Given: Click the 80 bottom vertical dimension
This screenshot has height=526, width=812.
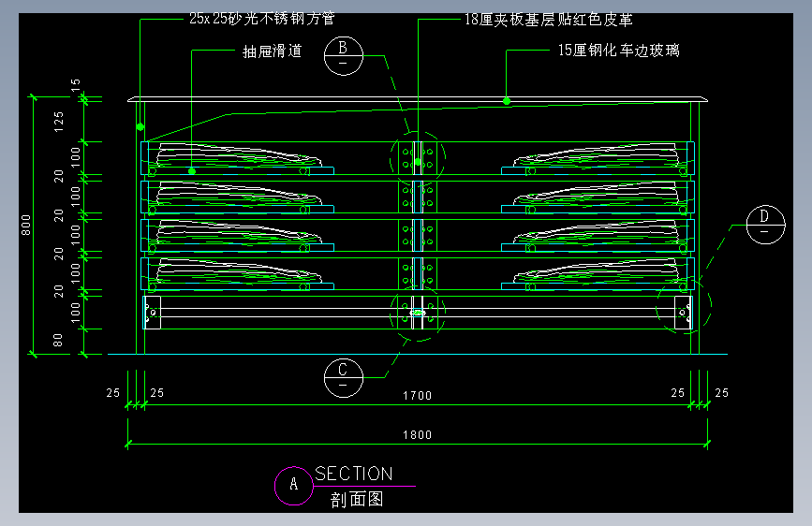Looking at the screenshot, I should (x=58, y=340).
